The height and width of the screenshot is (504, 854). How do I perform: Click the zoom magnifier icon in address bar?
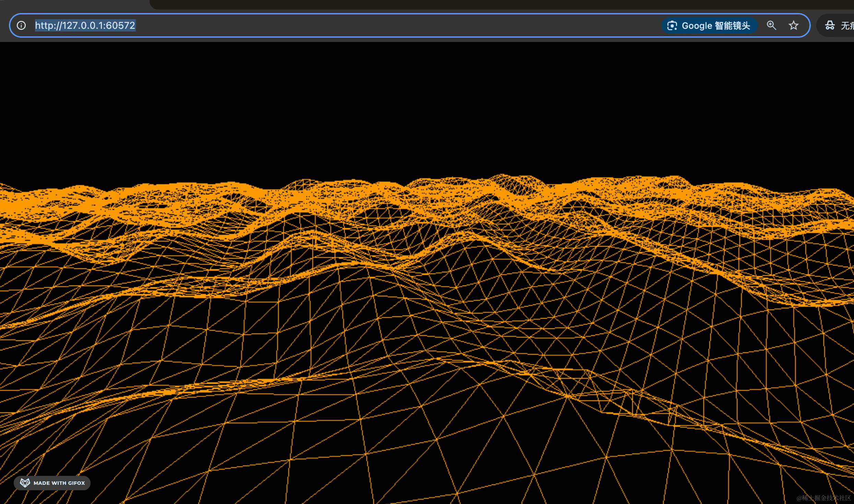coord(771,25)
